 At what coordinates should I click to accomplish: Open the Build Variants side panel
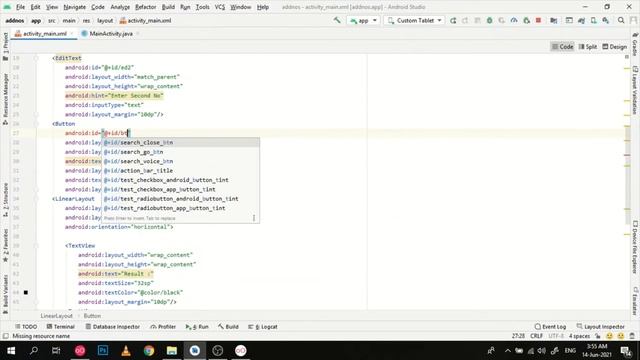(5, 294)
